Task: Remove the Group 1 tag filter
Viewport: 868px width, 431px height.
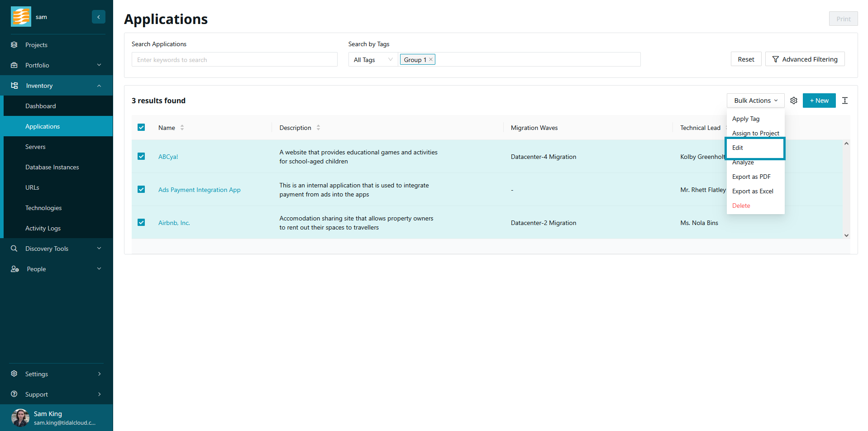Action: coord(431,59)
